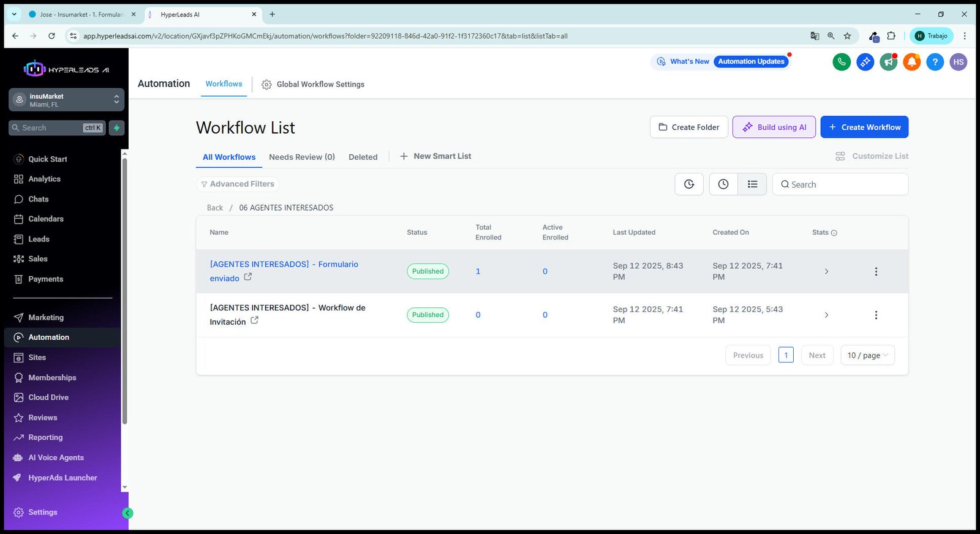
Task: Click the clock icon button beside list view
Action: click(723, 184)
